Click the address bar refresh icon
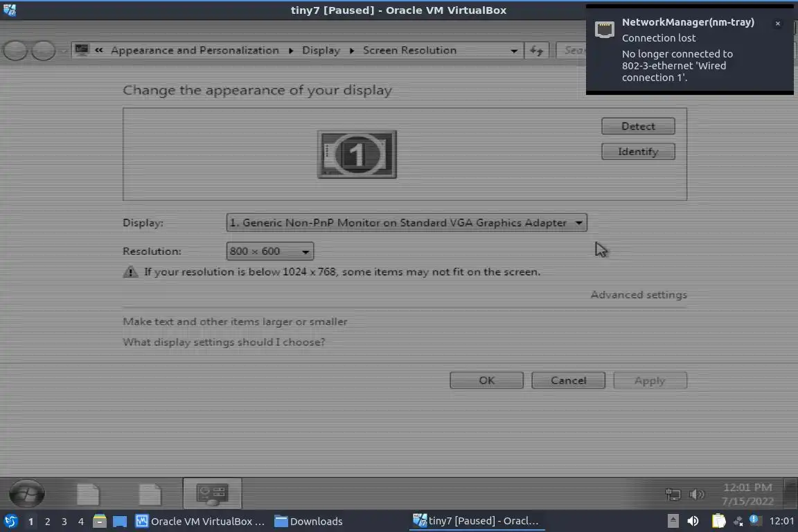 pyautogui.click(x=536, y=51)
